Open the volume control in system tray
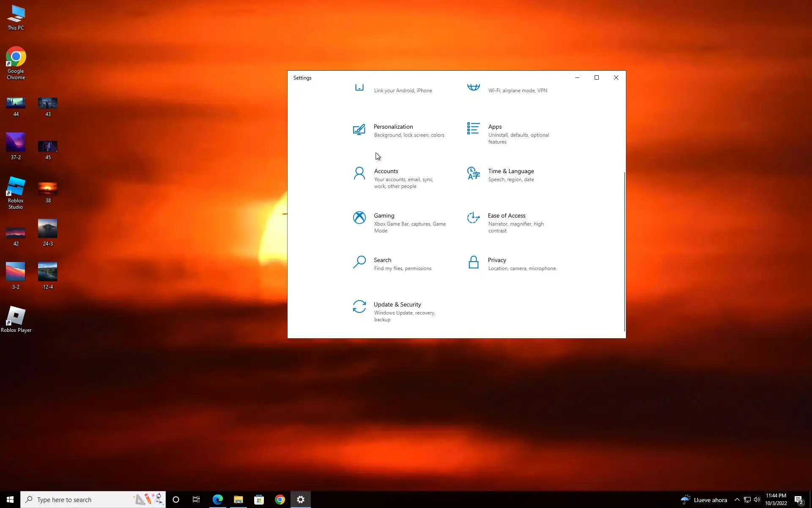812x508 pixels. (757, 500)
